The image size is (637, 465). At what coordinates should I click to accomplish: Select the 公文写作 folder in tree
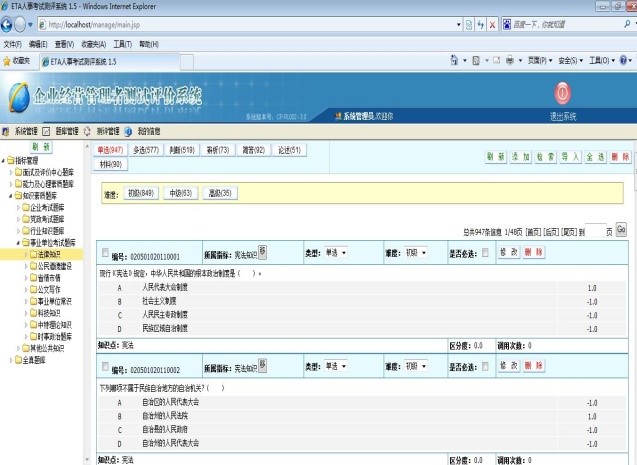(49, 290)
